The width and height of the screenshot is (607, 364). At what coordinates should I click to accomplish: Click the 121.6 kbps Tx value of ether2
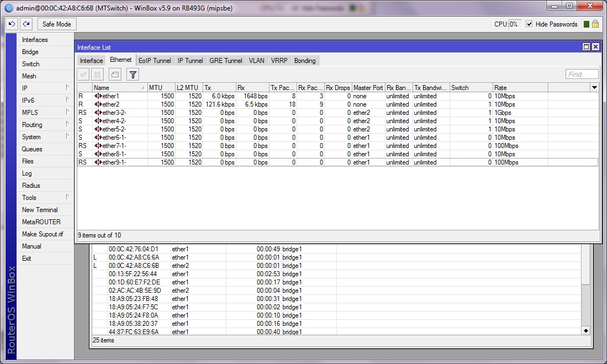(x=220, y=104)
